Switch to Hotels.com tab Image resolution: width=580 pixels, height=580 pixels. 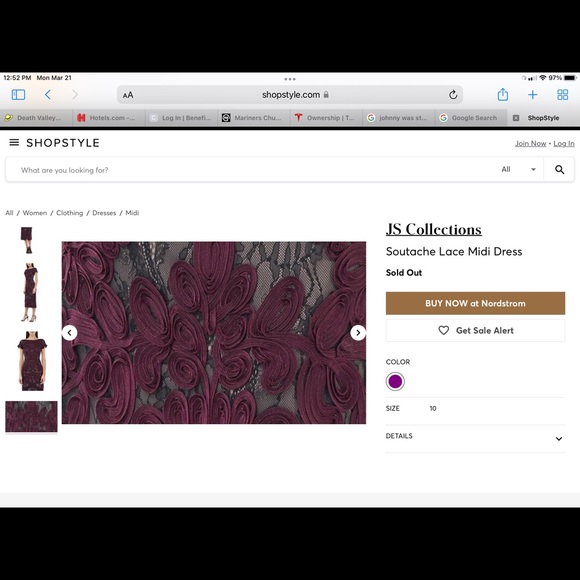click(x=109, y=118)
